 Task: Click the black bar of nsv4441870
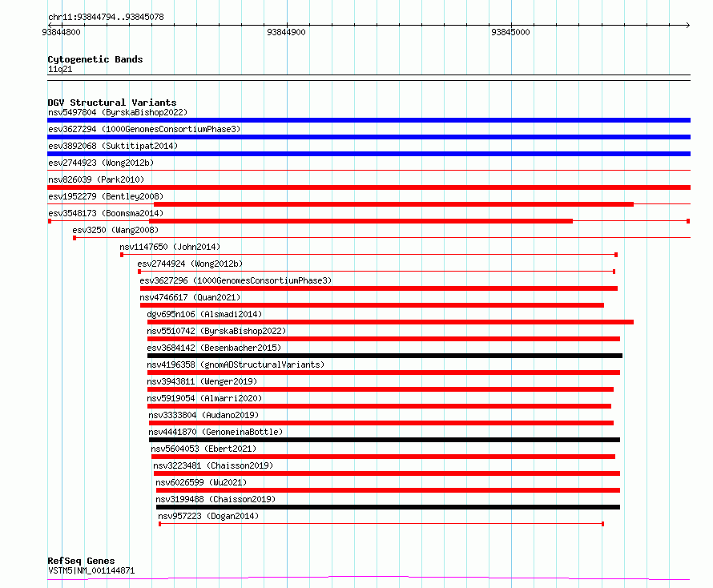[x=385, y=440]
